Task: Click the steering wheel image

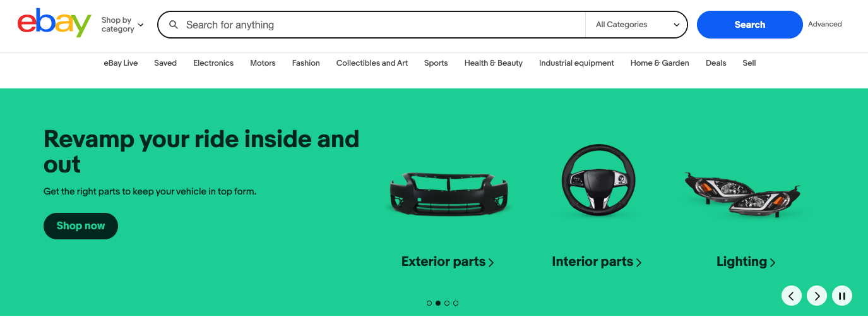Action: tap(597, 181)
